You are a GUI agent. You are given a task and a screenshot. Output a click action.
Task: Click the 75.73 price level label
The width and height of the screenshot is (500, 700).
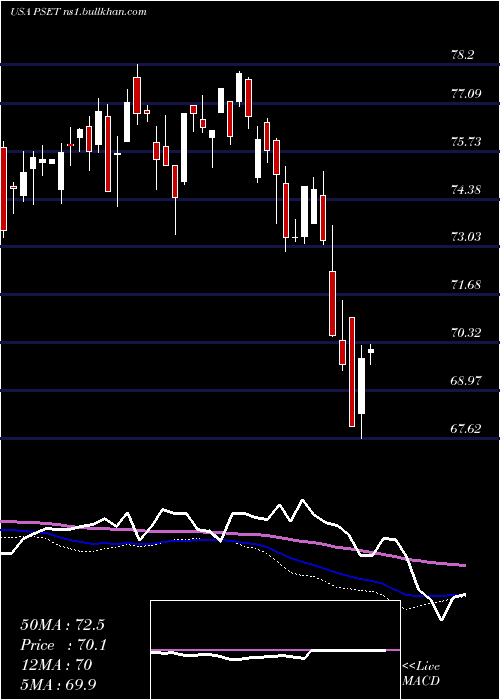pyautogui.click(x=466, y=142)
